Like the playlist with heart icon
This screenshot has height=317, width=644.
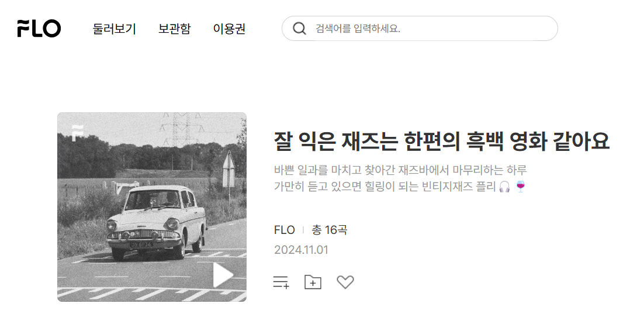[x=345, y=282]
